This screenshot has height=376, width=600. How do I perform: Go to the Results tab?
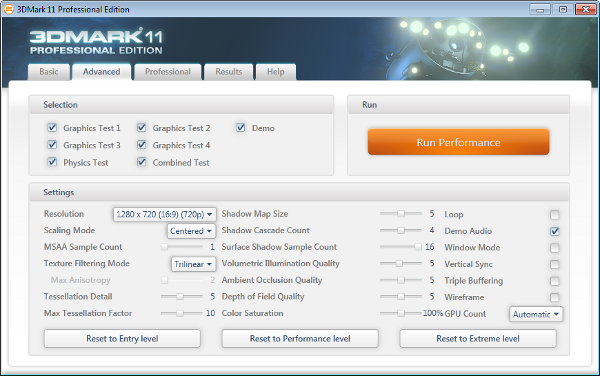coord(229,72)
